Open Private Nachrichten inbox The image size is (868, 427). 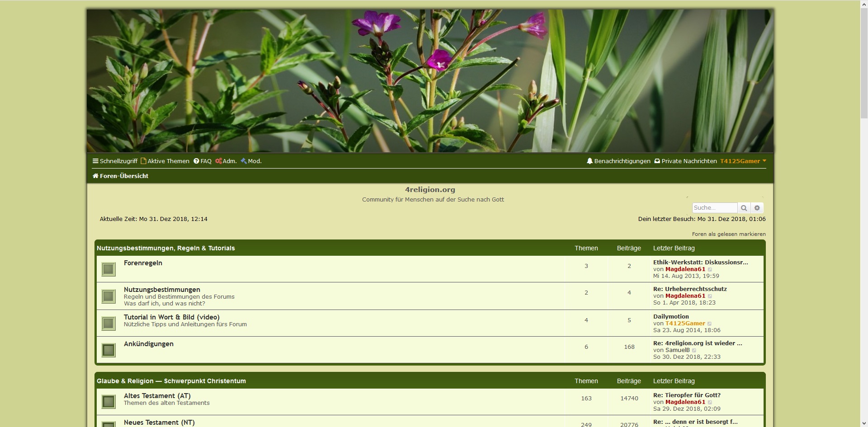(685, 161)
